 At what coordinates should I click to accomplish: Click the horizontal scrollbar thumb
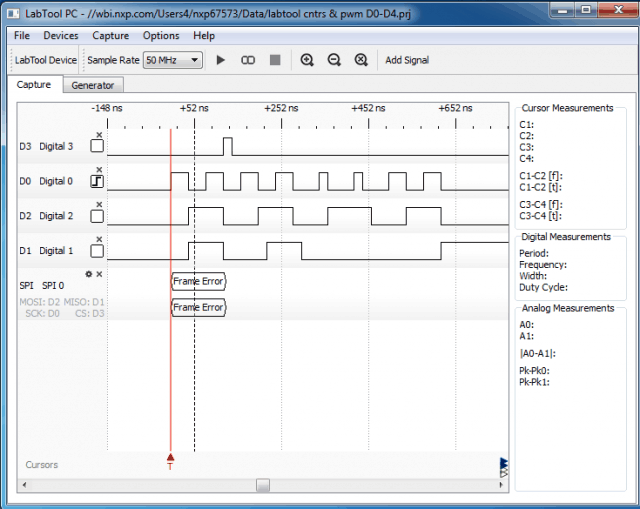point(263,485)
